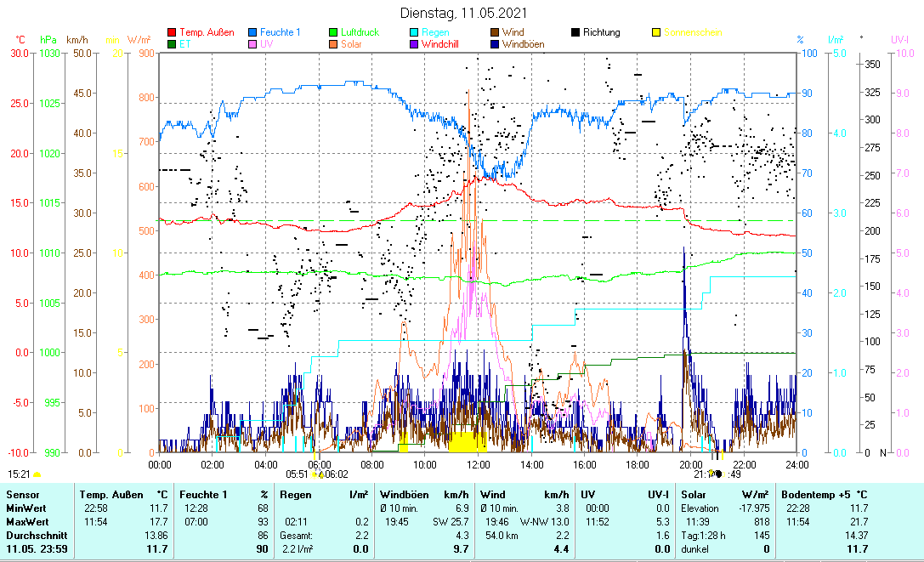Click the orange Solar legend square

coord(334,44)
